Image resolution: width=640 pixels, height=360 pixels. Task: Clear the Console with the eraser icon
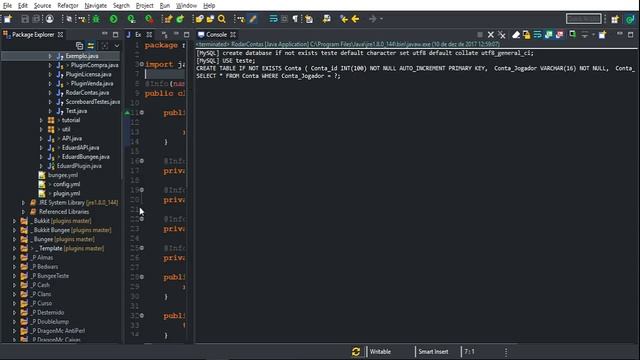(x=516, y=35)
